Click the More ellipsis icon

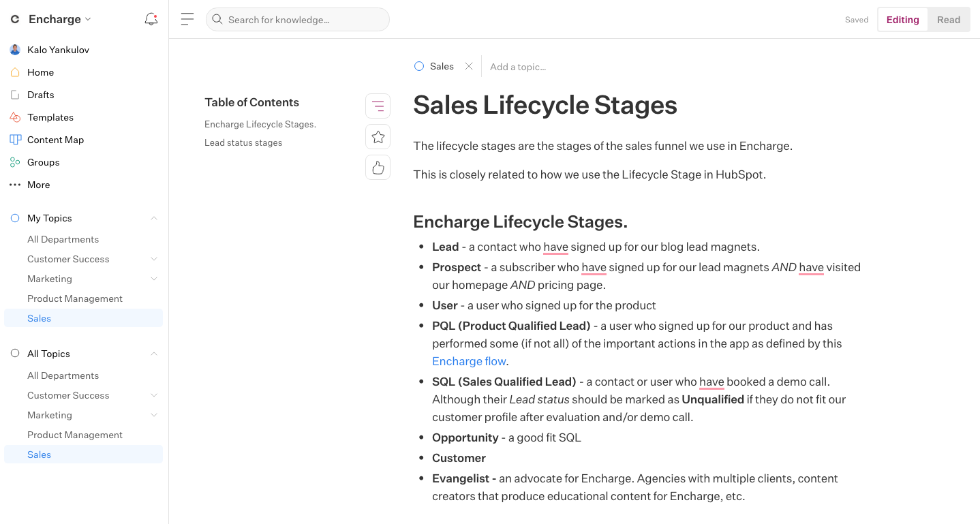pos(15,185)
